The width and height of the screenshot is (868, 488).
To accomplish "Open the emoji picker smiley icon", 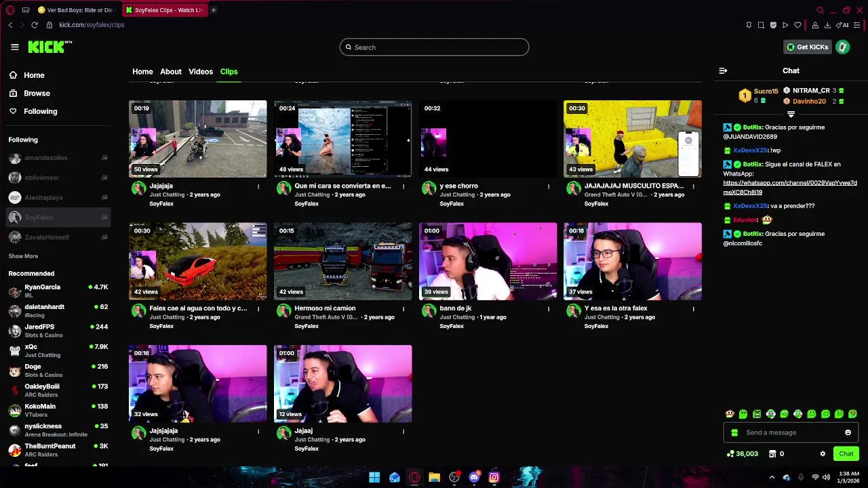I will (x=848, y=432).
